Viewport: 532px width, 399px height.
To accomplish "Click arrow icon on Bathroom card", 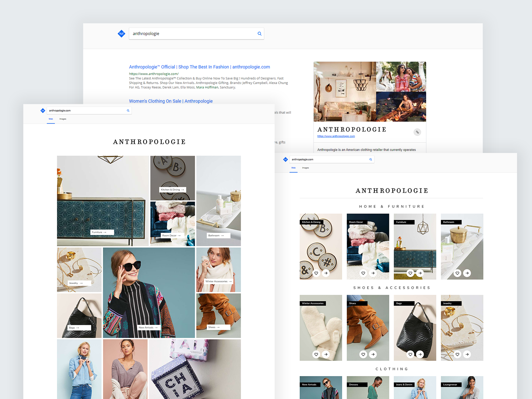I will 467,273.
